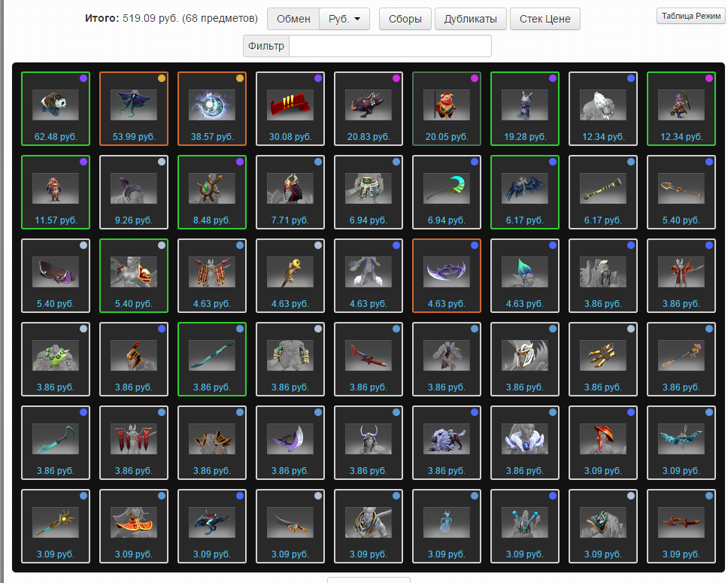
Task: Click the Обмен button
Action: click(x=293, y=19)
